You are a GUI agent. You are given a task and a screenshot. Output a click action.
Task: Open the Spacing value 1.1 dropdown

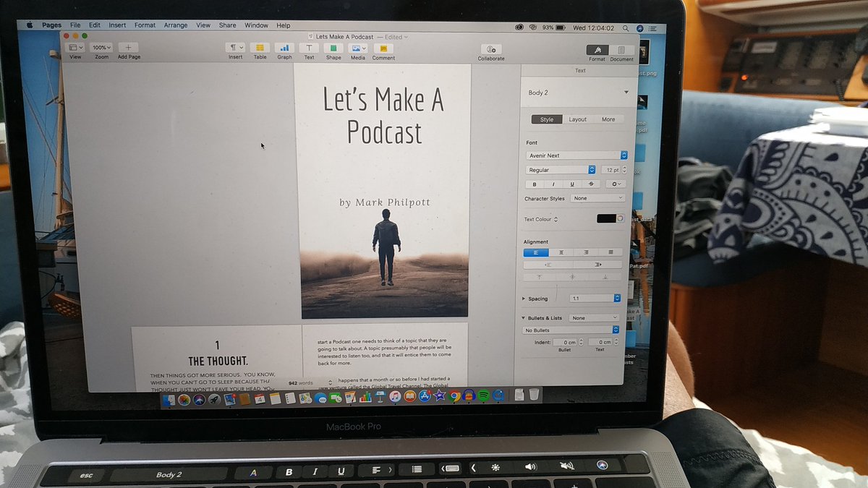click(x=595, y=298)
